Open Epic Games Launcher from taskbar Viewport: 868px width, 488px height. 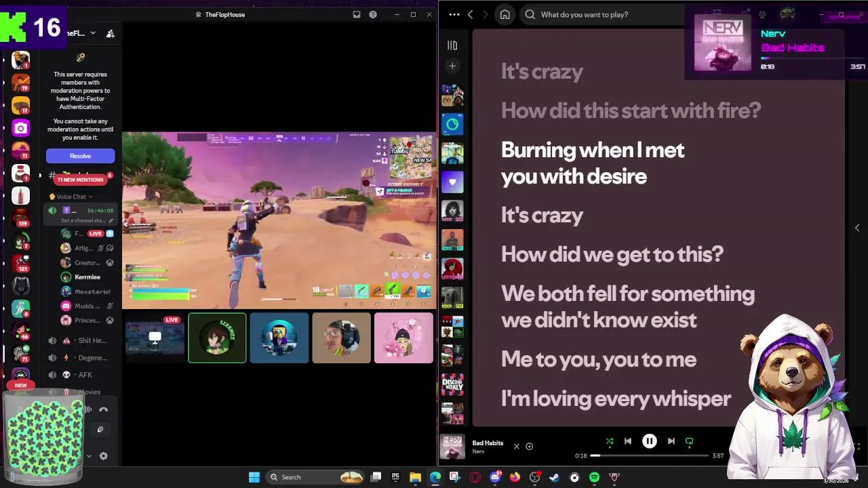(395, 477)
